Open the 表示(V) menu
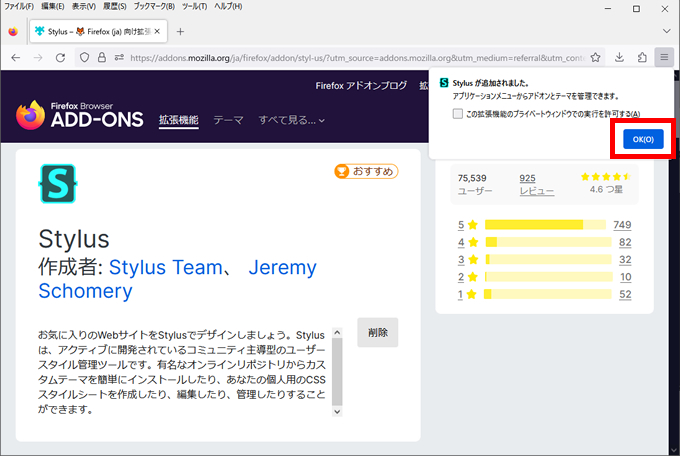Viewport: 680px width, 456px height. [x=84, y=7]
